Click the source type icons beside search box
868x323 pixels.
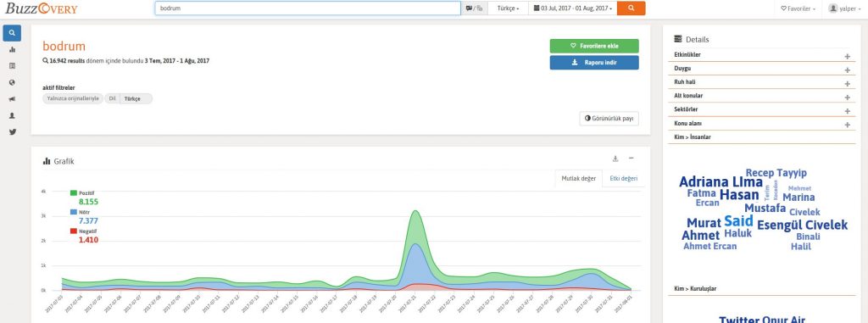click(474, 8)
